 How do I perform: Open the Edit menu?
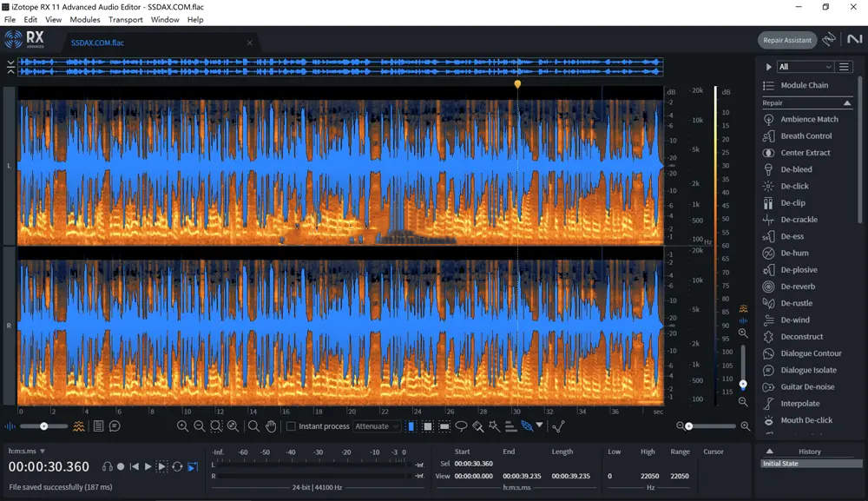(30, 19)
